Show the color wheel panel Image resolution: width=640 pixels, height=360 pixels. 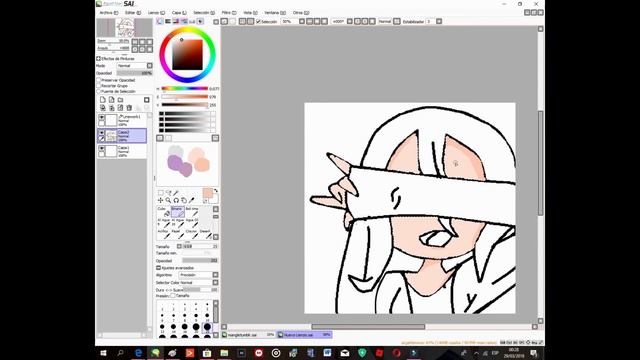[x=160, y=21]
